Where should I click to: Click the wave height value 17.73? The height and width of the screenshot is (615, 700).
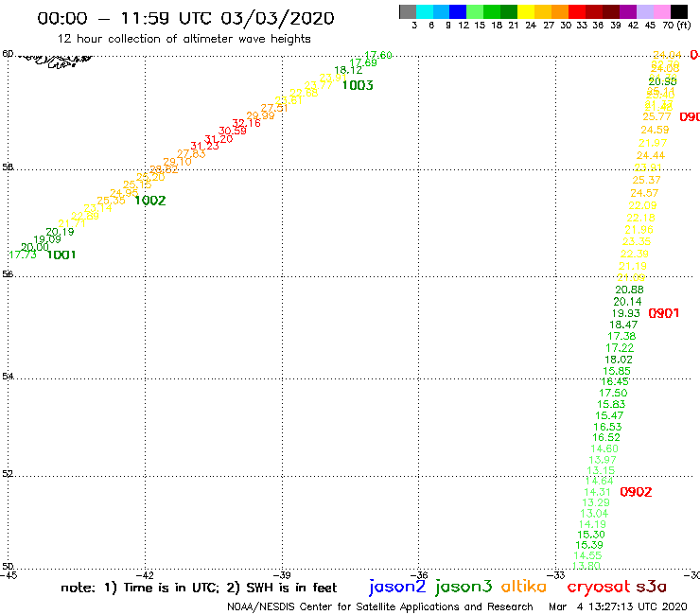(23, 255)
